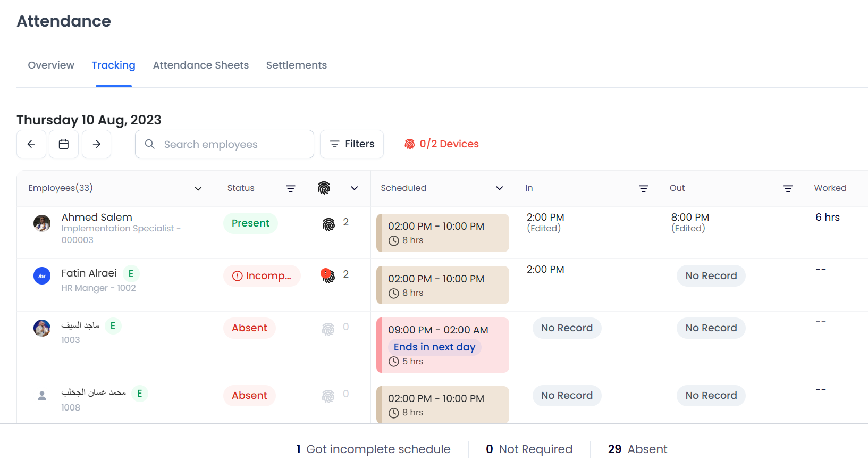868x468 pixels.
Task: Open Ahmed Salem's profile avatar
Action: [42, 223]
